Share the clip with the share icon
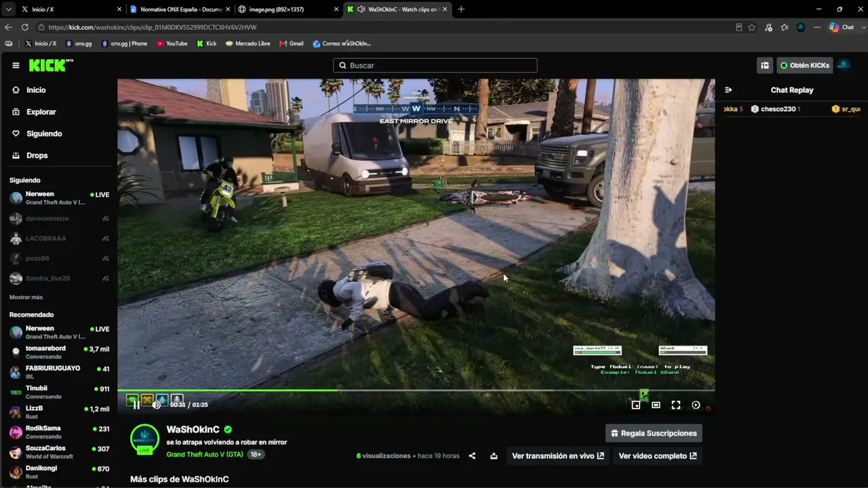The image size is (868, 488). [472, 455]
